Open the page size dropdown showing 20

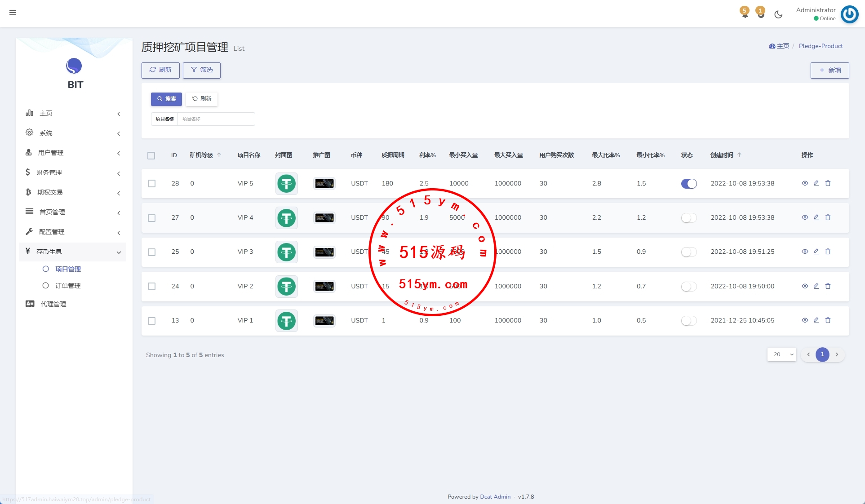[x=781, y=354]
